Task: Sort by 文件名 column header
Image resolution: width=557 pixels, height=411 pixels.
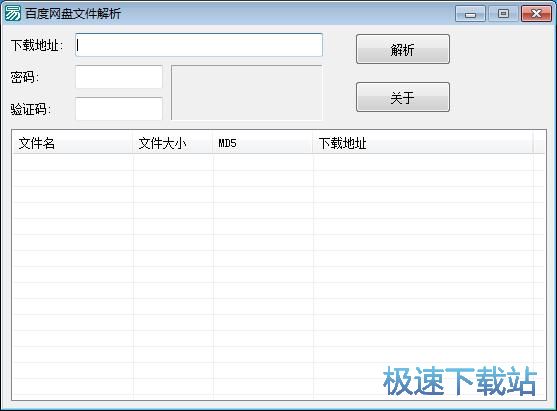Action: click(73, 143)
